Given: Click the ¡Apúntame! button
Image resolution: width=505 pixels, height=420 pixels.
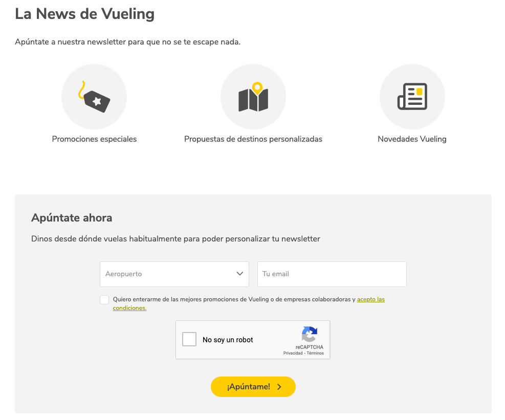Looking at the screenshot, I should click(253, 387).
